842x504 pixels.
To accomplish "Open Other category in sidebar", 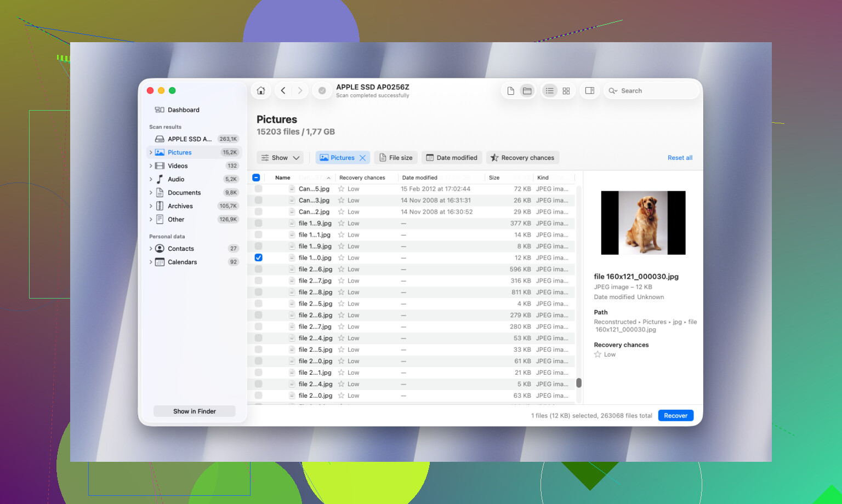I will click(195, 219).
